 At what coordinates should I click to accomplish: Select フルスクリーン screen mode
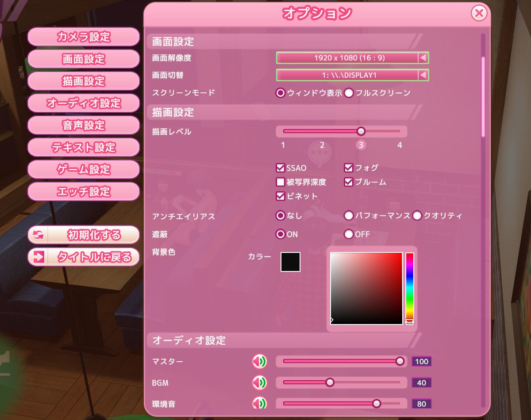tap(349, 93)
